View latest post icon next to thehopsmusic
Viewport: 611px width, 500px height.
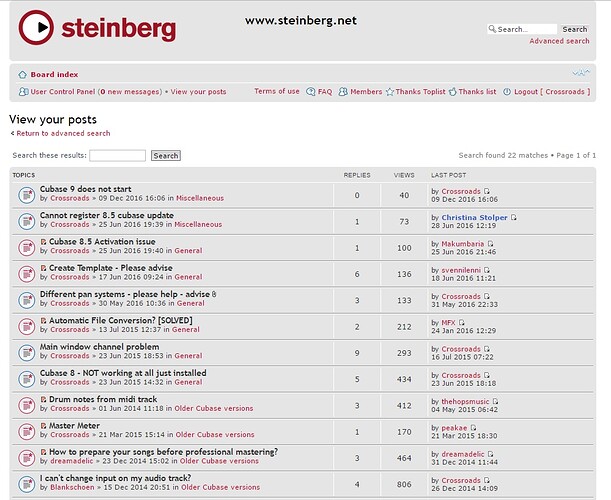(x=495, y=401)
